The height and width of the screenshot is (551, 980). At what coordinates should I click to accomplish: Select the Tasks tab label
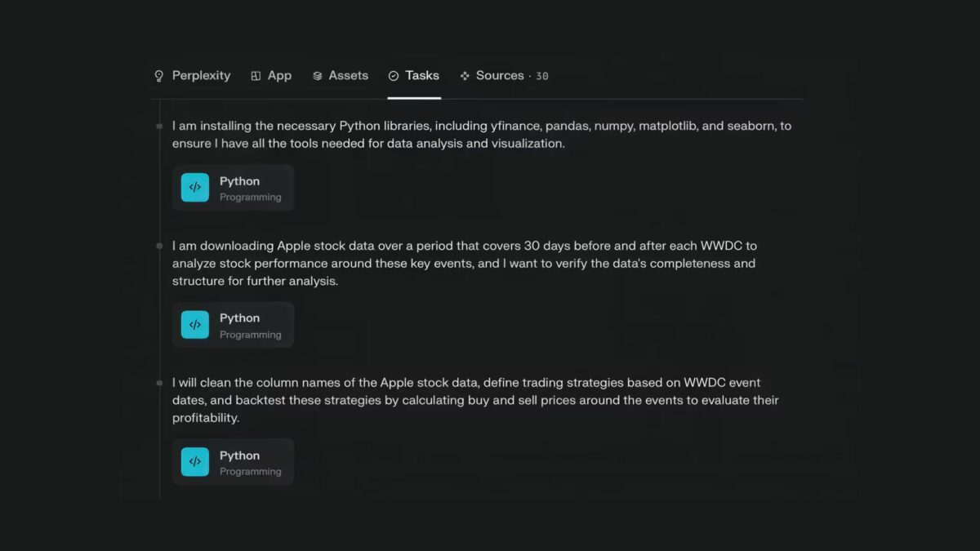point(422,76)
